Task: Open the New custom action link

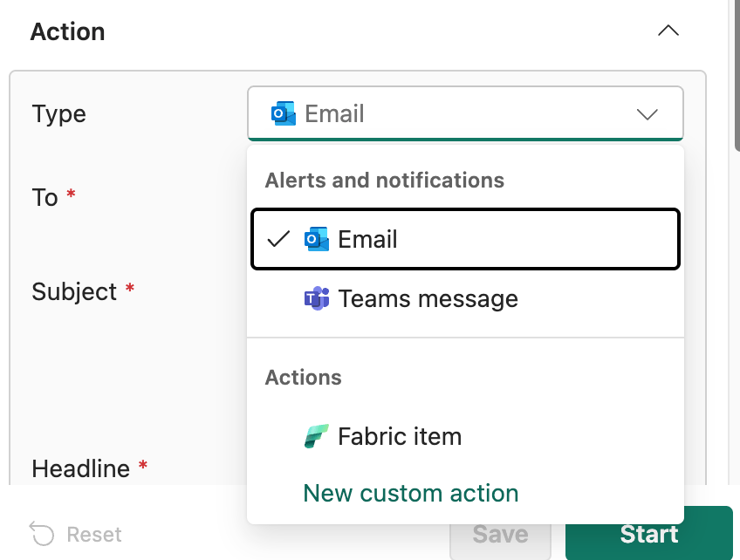Action: (410, 494)
